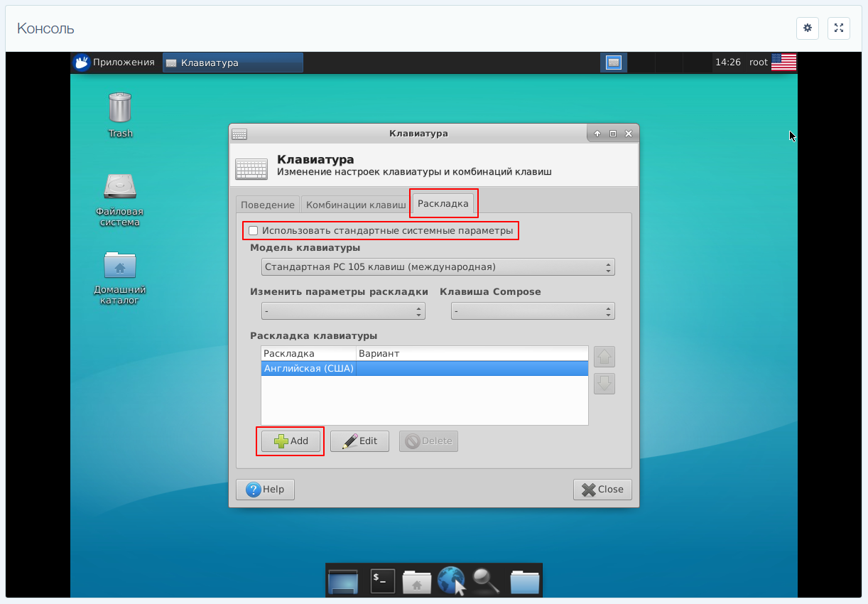Open the Модель клавиатуры dropdown
This screenshot has height=604, width=868.
click(x=438, y=267)
